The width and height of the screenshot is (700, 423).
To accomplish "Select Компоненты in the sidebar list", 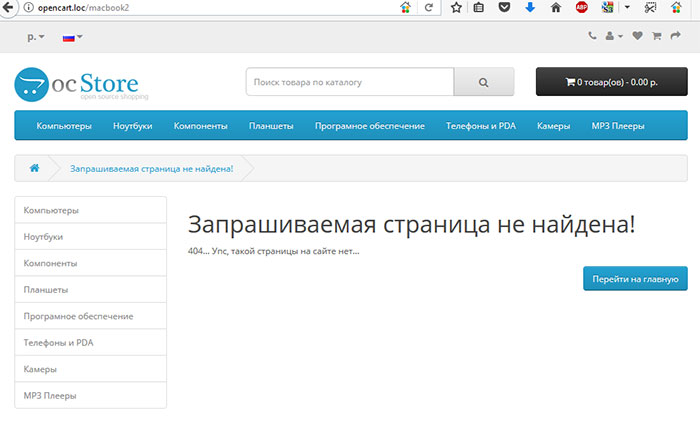I will 91,263.
